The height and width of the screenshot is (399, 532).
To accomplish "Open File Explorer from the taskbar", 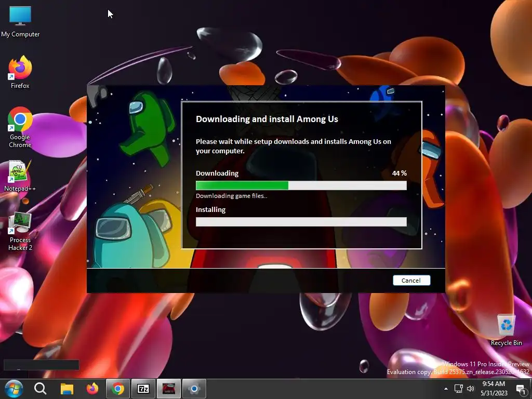I will 67,389.
